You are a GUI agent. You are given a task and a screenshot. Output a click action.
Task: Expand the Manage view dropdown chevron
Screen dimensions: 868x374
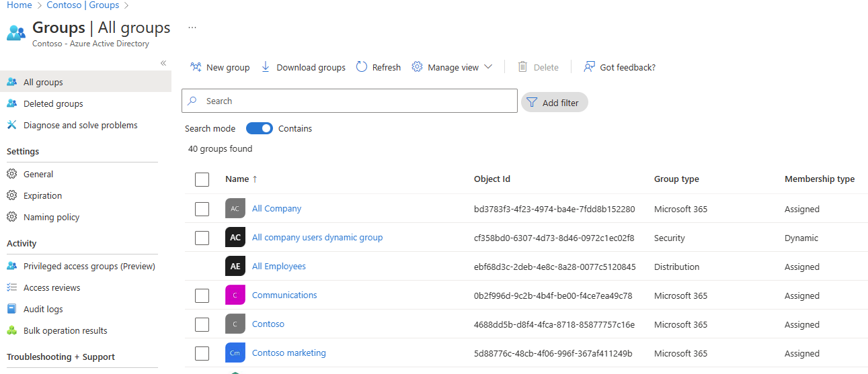pyautogui.click(x=488, y=67)
